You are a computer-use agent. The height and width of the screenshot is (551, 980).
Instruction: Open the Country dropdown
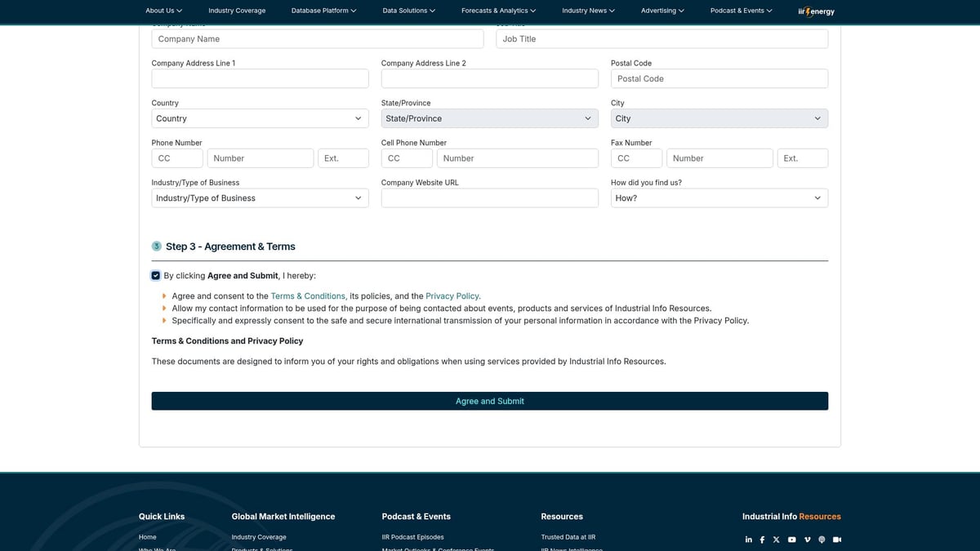coord(260,118)
